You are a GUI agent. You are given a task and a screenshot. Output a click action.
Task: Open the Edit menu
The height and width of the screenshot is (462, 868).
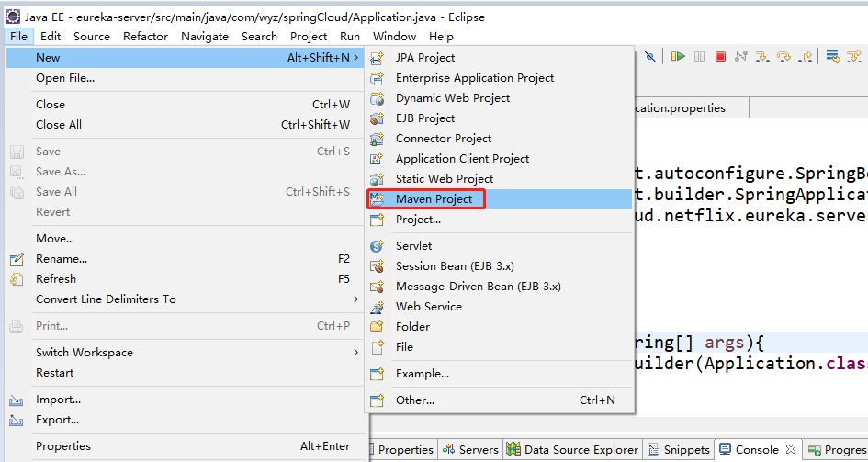[51, 37]
